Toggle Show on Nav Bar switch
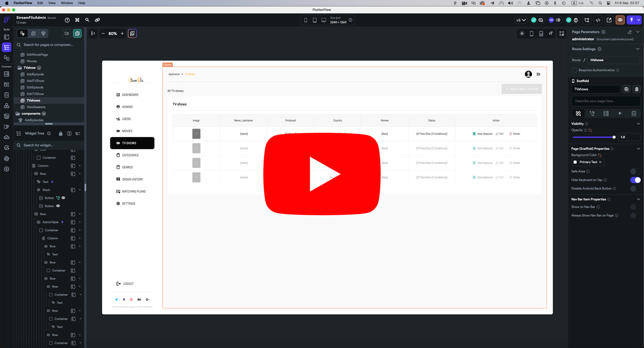This screenshot has width=644, height=348. [635, 207]
